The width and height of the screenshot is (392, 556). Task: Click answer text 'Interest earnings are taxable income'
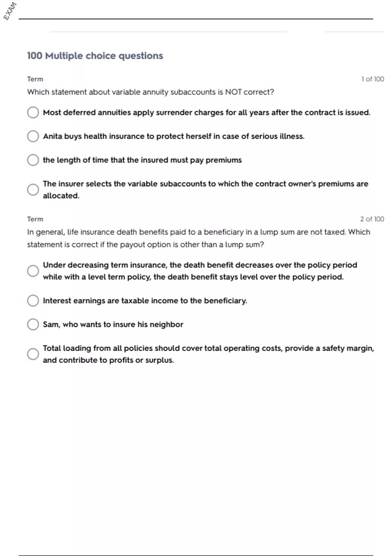[145, 301]
